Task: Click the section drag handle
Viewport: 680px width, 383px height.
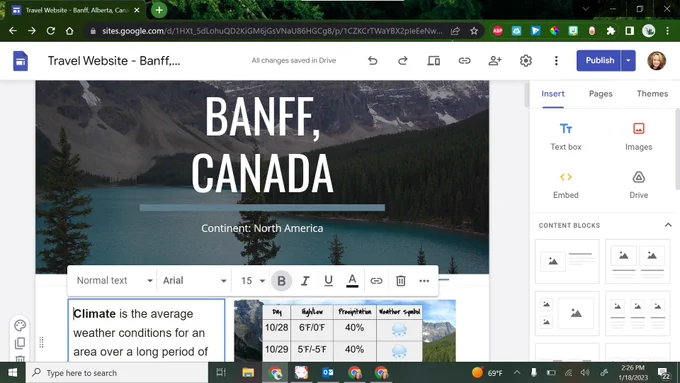Action: 41,342
